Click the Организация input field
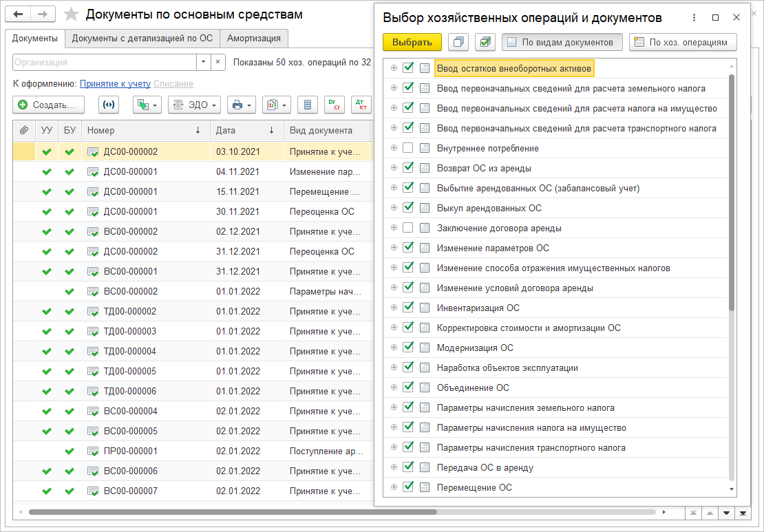 click(105, 62)
